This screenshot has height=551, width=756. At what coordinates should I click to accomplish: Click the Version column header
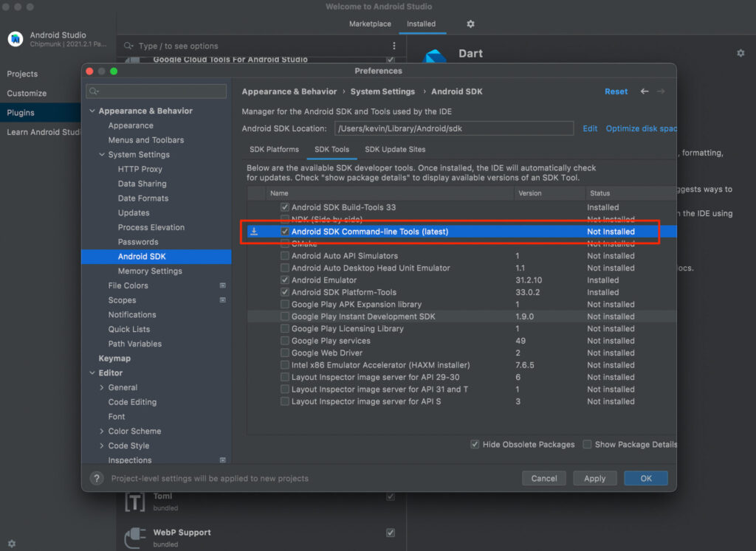click(549, 193)
